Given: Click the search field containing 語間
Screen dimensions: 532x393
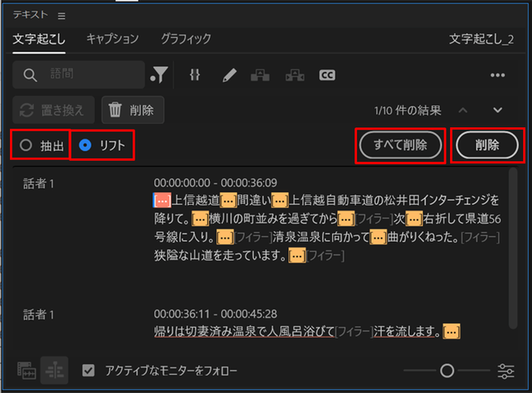Looking at the screenshot, I should tap(78, 74).
